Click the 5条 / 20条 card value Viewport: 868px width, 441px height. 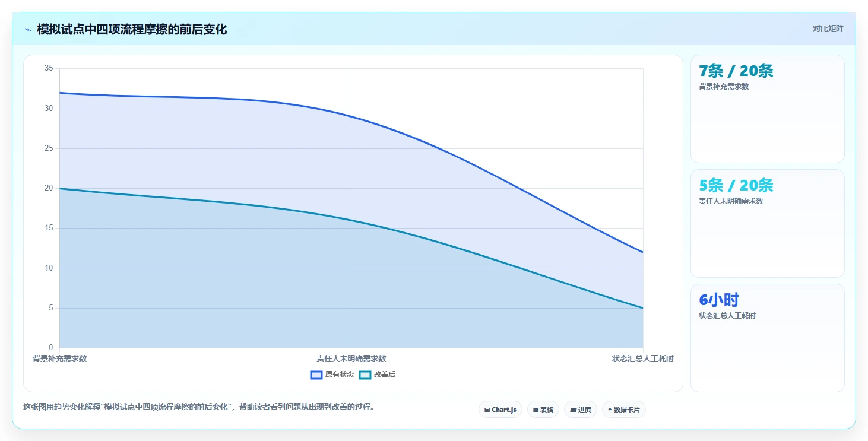point(736,185)
